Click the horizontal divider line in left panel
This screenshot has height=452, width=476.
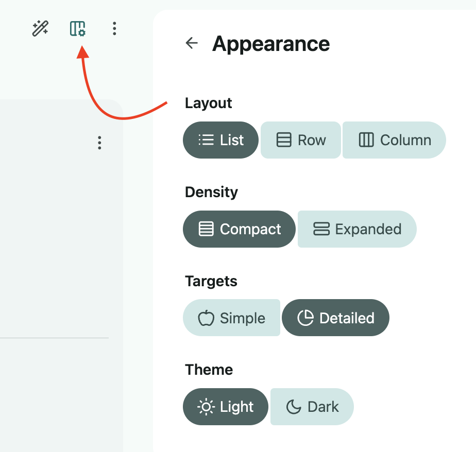[x=54, y=338]
